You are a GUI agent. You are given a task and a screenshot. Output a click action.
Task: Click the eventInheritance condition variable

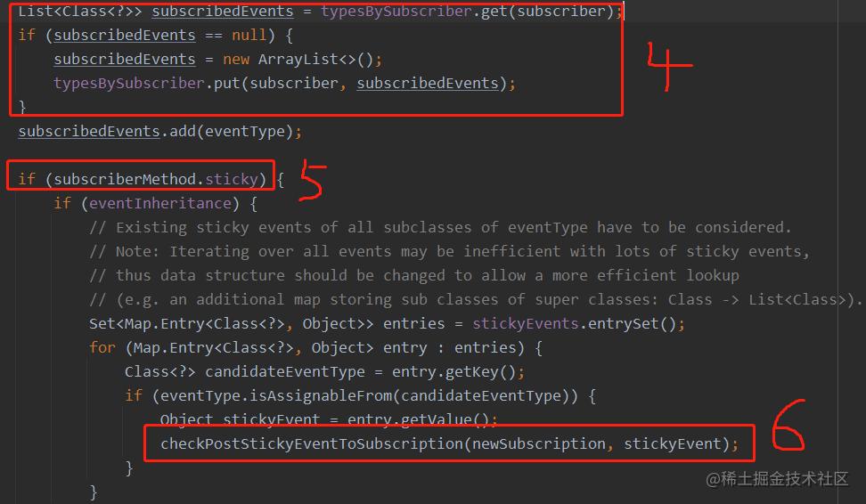coord(160,203)
